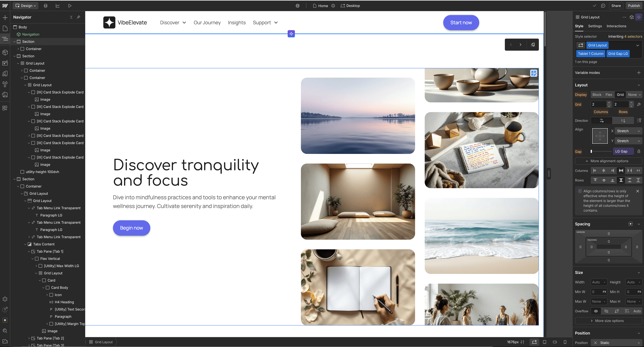This screenshot has height=347, width=644.
Task: Pin the Navigator panel
Action: [78, 17]
